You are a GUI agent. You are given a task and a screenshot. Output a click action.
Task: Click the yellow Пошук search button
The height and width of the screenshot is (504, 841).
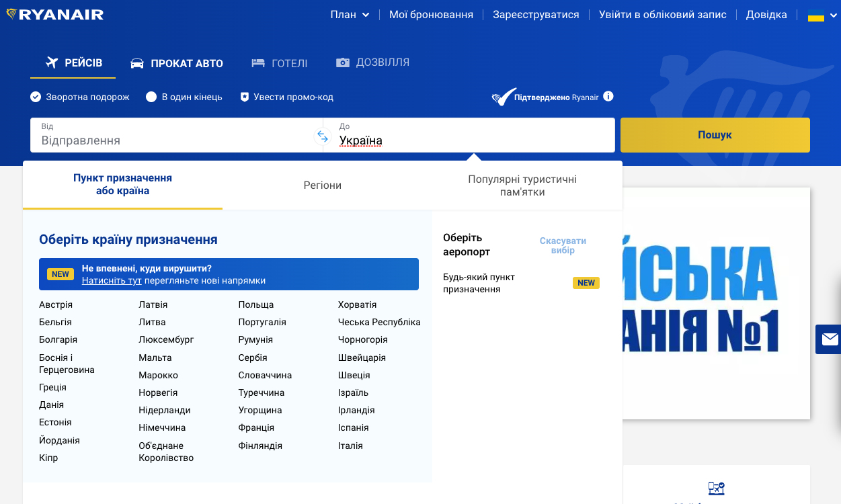point(715,135)
